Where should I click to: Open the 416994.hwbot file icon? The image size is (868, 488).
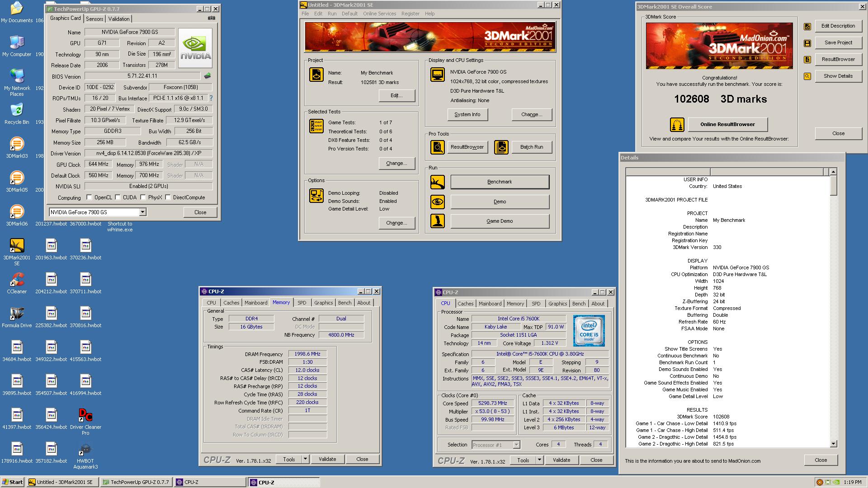tap(85, 385)
